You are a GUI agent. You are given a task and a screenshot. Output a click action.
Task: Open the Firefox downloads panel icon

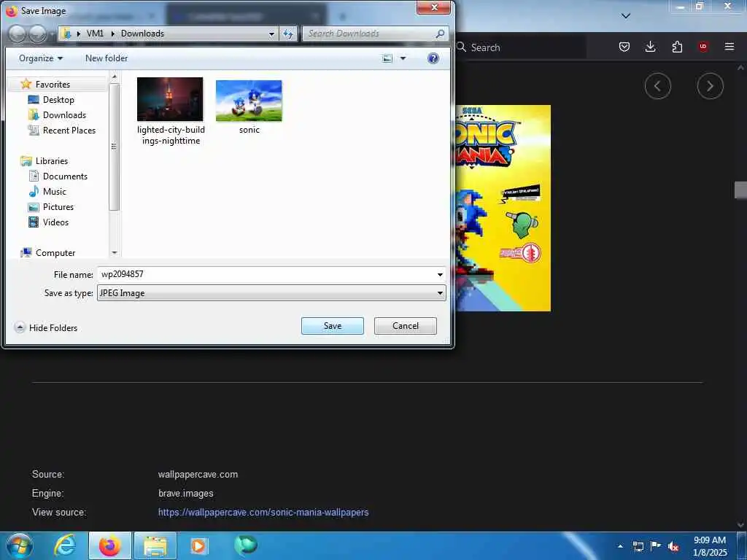pos(650,47)
